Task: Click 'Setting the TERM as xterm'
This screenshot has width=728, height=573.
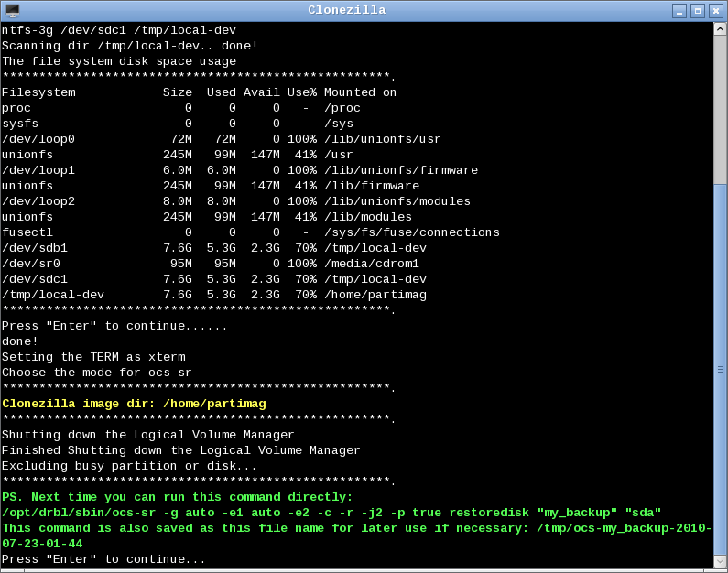Action: point(93,357)
